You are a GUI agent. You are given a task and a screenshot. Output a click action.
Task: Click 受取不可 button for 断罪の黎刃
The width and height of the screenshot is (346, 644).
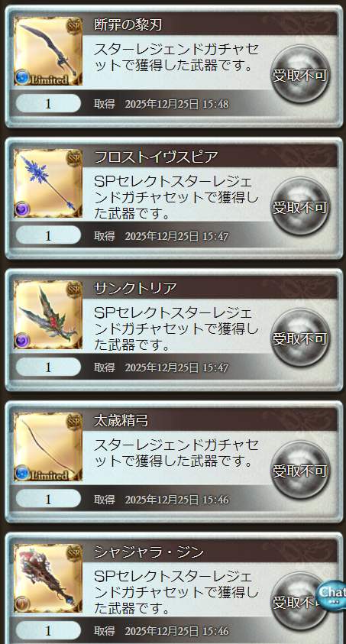[300, 74]
